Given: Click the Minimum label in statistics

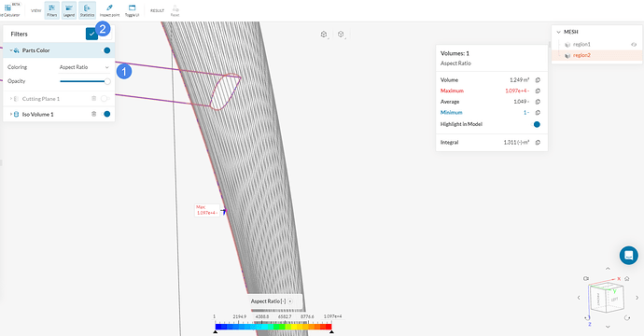Looking at the screenshot, I should click(451, 113).
